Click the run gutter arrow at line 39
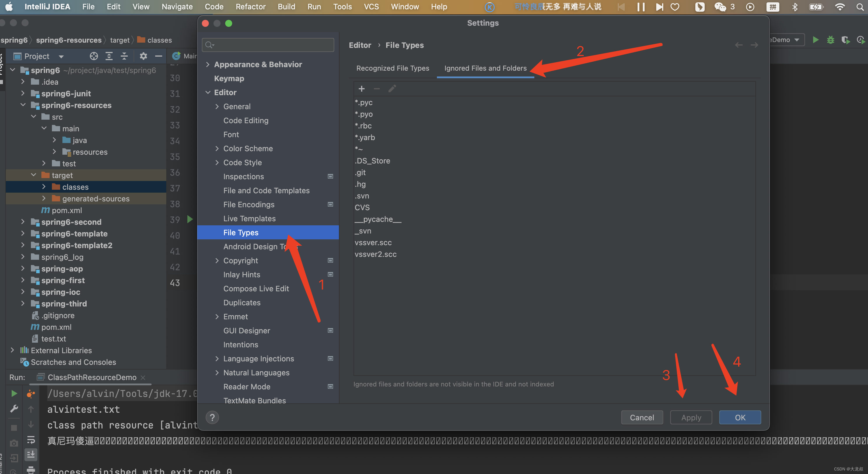 pyautogui.click(x=190, y=219)
